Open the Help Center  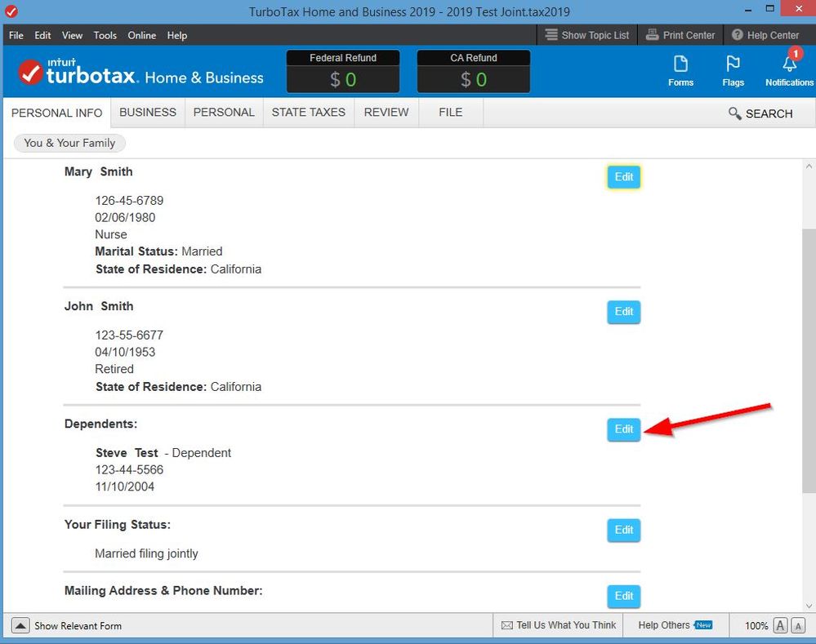[x=765, y=35]
